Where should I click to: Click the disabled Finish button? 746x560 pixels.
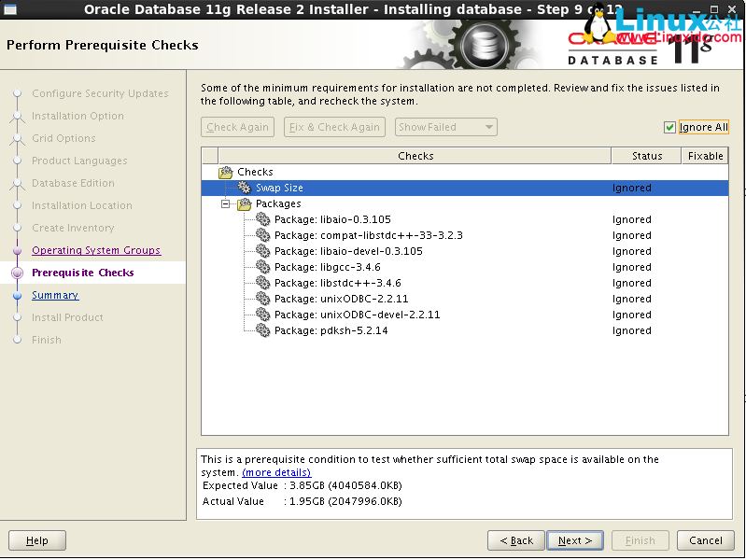coord(640,540)
